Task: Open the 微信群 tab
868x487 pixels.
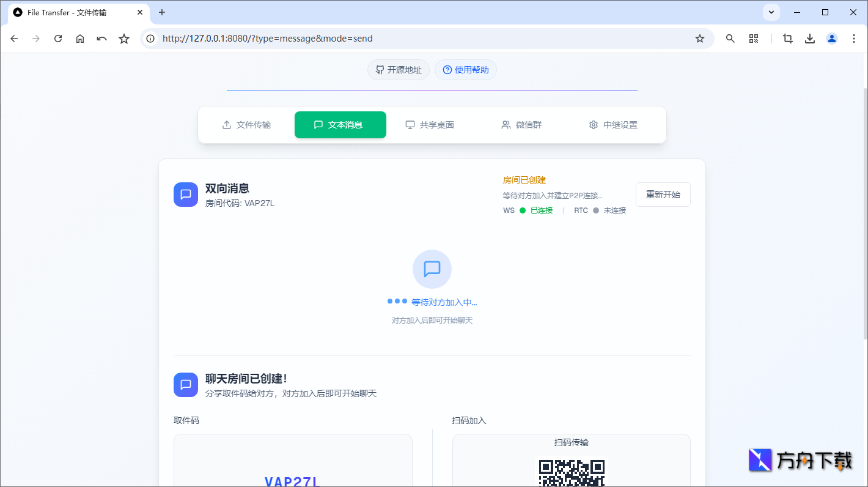Action: 521,124
